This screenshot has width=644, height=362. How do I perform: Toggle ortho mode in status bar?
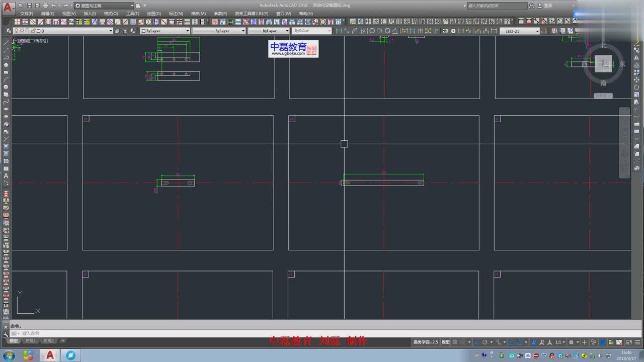pyautogui.click(x=476, y=342)
